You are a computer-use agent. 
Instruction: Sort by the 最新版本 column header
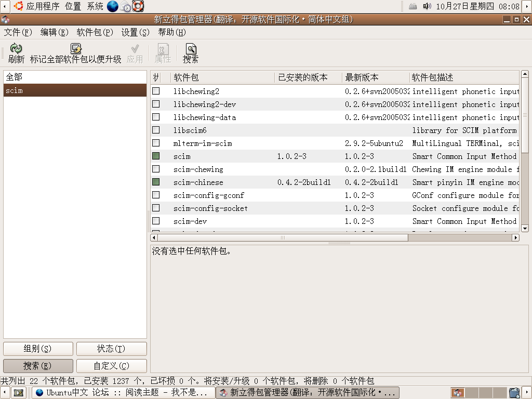(x=376, y=77)
